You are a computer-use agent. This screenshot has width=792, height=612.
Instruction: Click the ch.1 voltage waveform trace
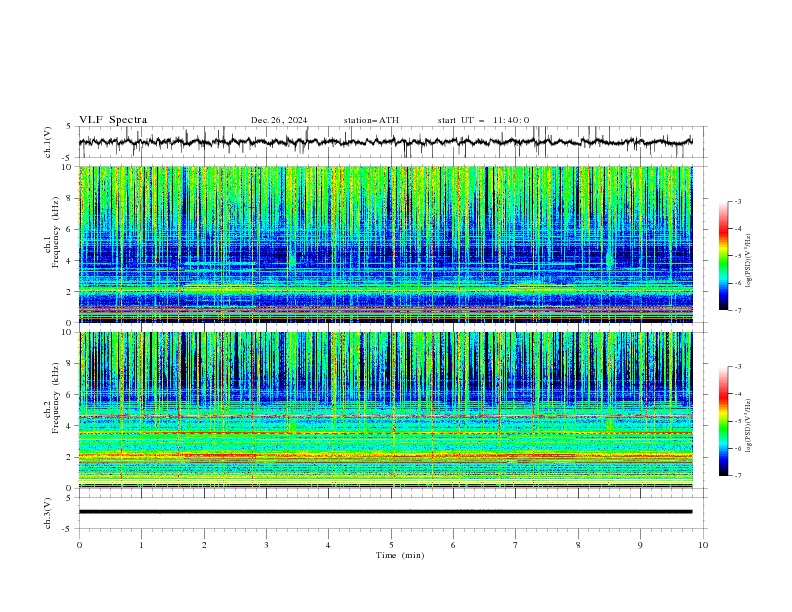[x=386, y=142]
